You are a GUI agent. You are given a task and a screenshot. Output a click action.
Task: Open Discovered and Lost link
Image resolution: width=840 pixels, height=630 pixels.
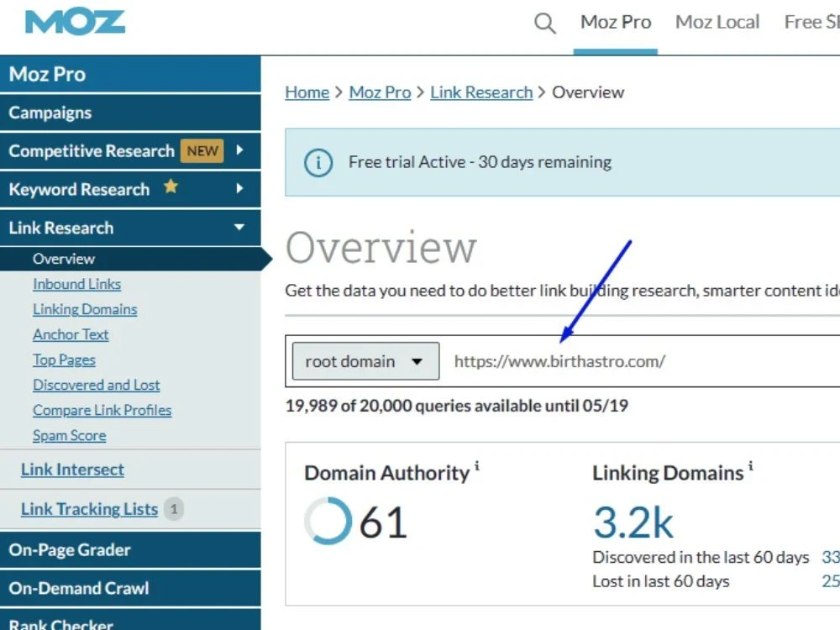tap(97, 385)
